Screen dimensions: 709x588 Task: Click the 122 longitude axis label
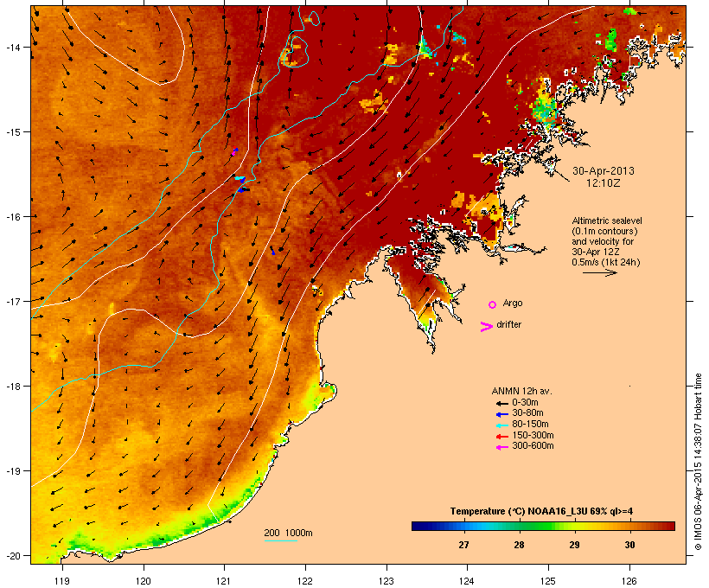coord(305,581)
